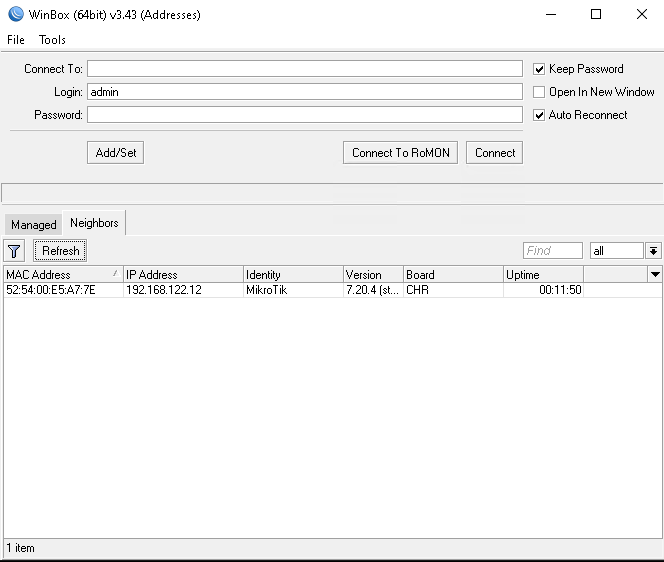Screen dimensions: 664x562
Task: Sort by MAC Address column header
Action: (63, 274)
